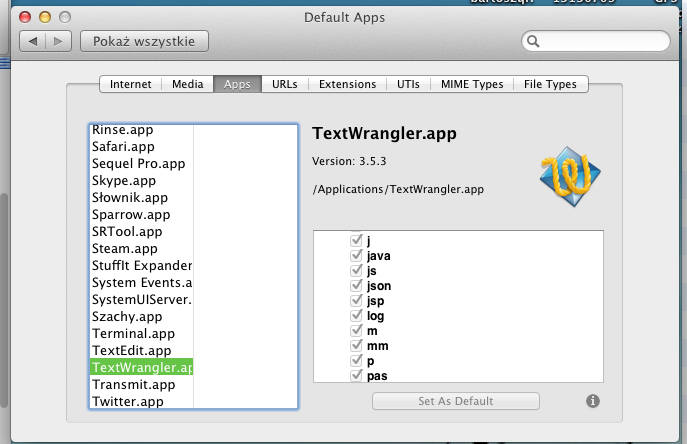Image resolution: width=687 pixels, height=444 pixels.
Task: Select Transmit.app in the list
Action: (x=133, y=385)
